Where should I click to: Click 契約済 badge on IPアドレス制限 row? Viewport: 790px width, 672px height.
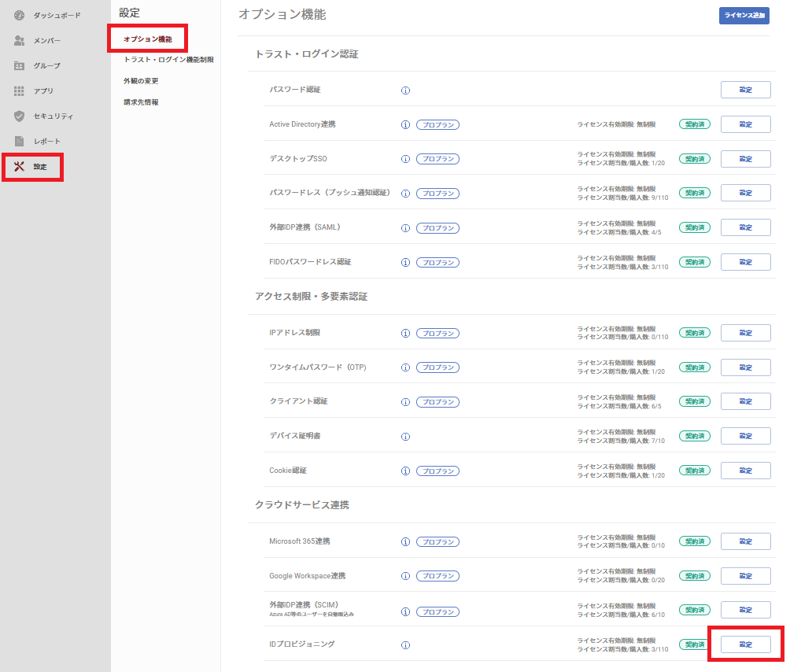click(x=694, y=333)
